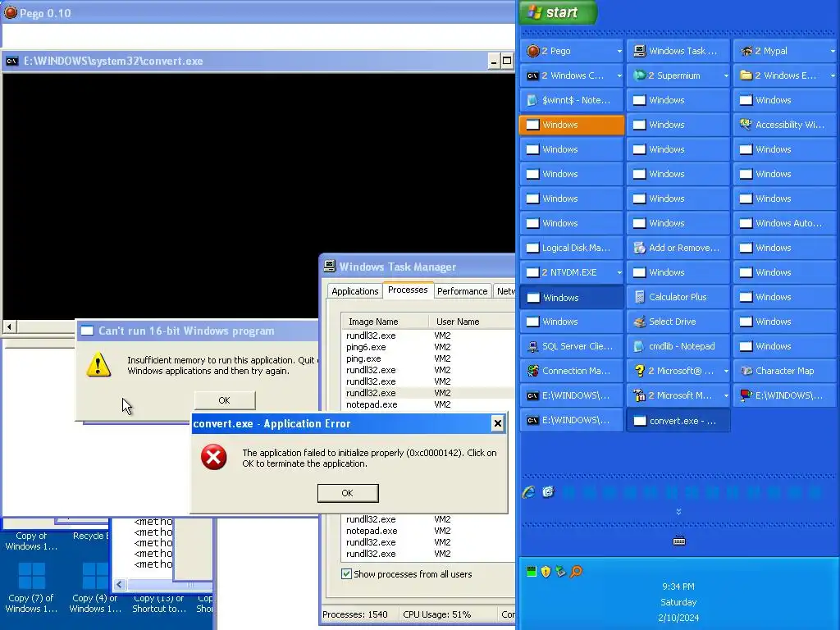Open the Performance tab in Task Manager
Viewport: 840px width, 630px height.
462,291
